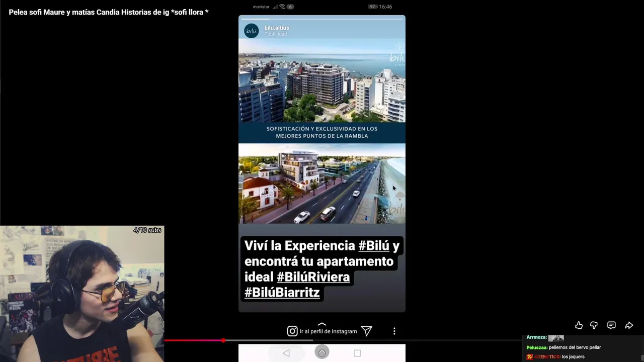Expand the swipe-up chevron above Instagram link
The width and height of the screenshot is (644, 362).
322,324
